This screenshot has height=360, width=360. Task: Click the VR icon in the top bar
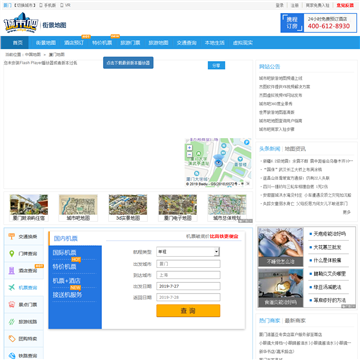pyautogui.click(x=62, y=5)
